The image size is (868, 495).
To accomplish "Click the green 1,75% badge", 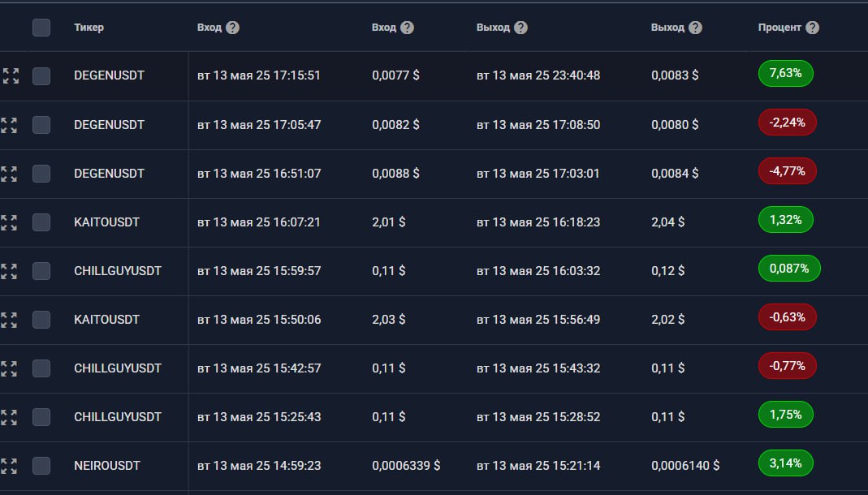I will click(x=785, y=414).
